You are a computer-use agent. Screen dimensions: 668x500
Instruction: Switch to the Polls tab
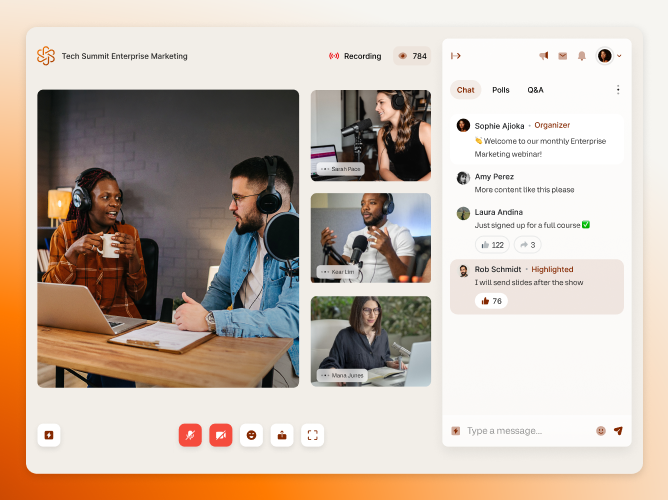(501, 90)
